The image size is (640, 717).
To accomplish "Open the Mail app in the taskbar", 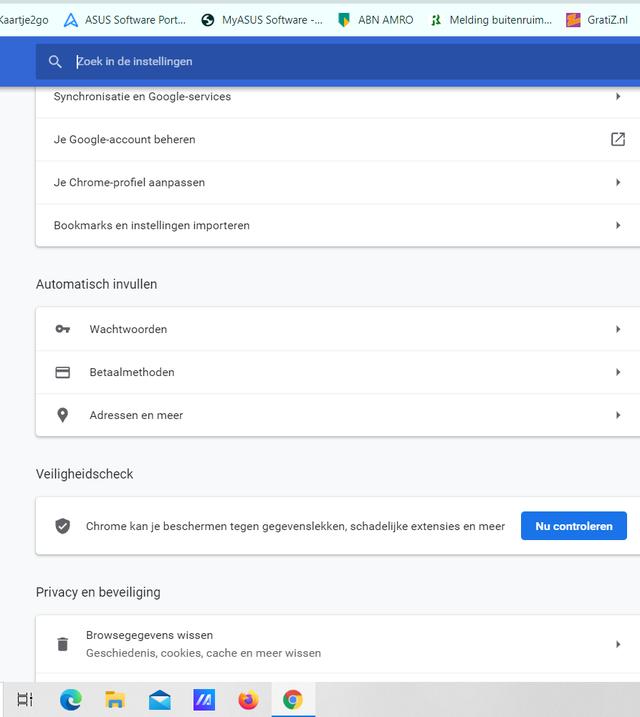I will [160, 700].
